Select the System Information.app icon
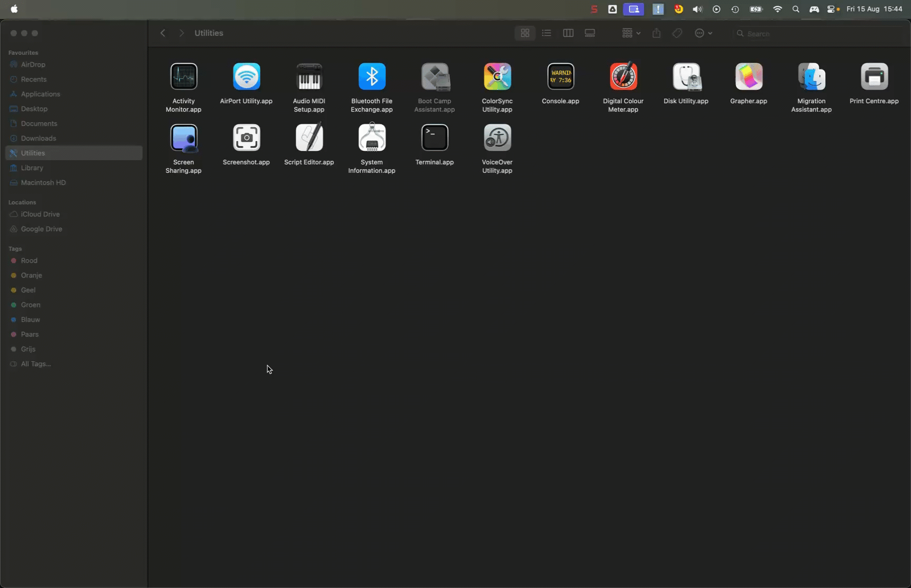The height and width of the screenshot is (588, 911). tap(372, 138)
